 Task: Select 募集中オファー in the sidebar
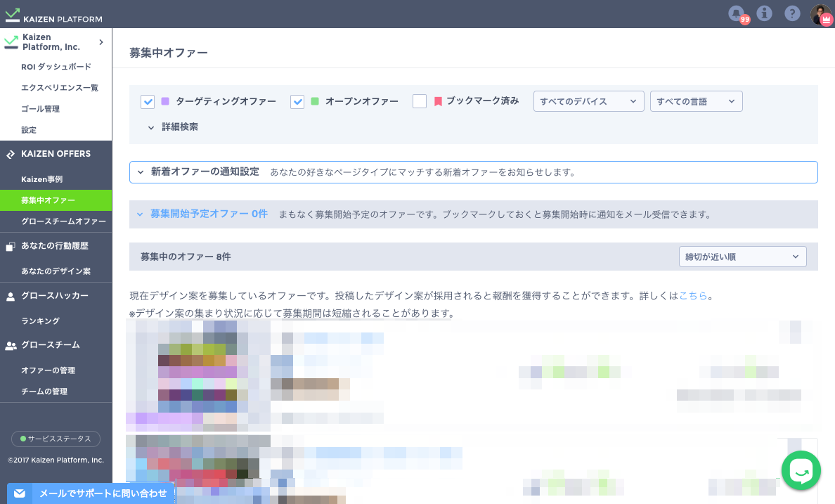[x=56, y=200]
